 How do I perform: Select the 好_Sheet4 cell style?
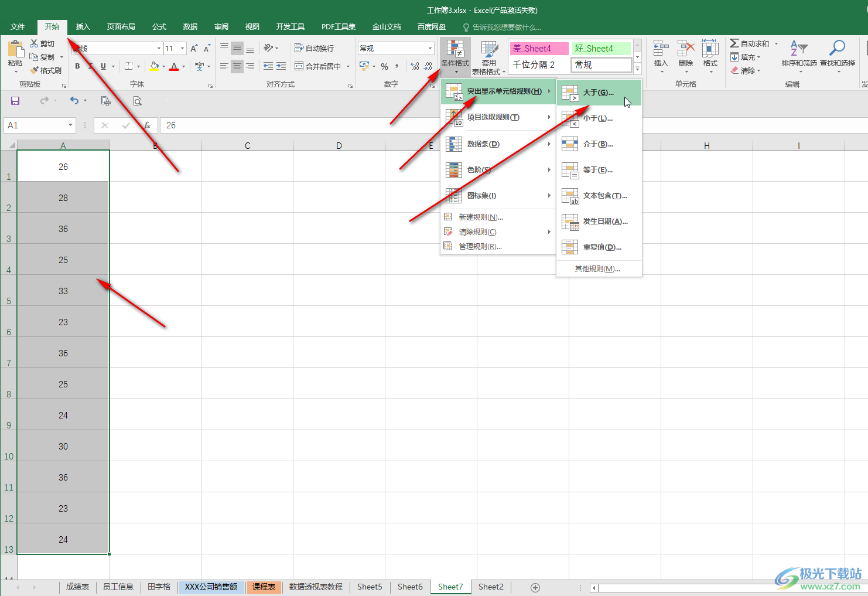pos(602,48)
